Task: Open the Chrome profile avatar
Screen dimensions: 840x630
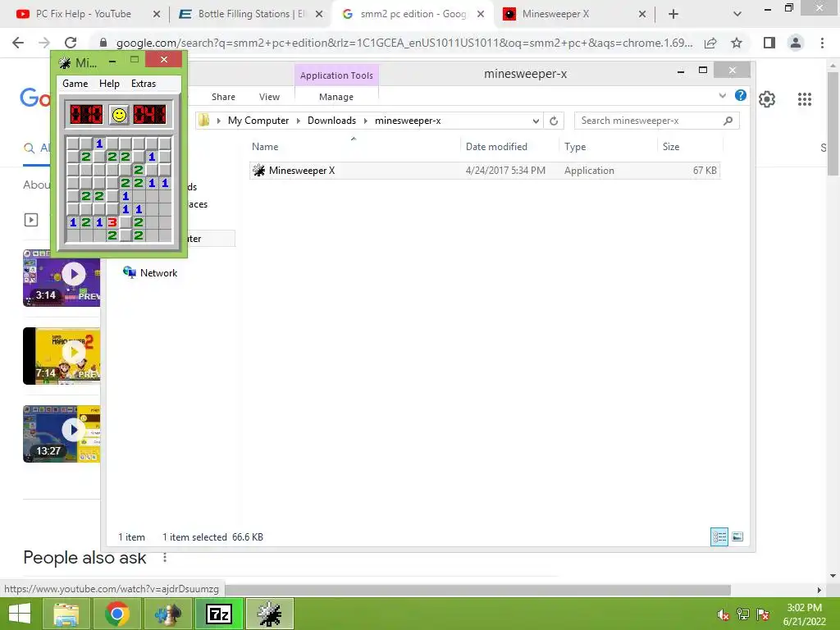Action: coord(796,43)
